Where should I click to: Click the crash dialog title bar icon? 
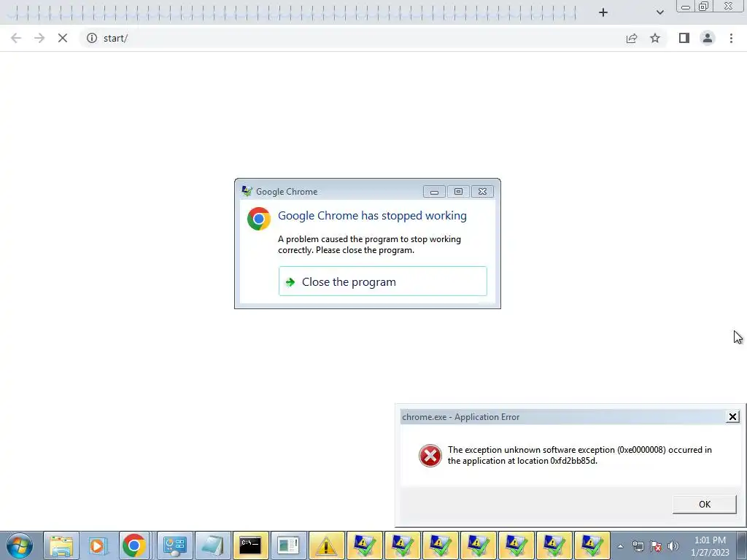click(x=247, y=192)
